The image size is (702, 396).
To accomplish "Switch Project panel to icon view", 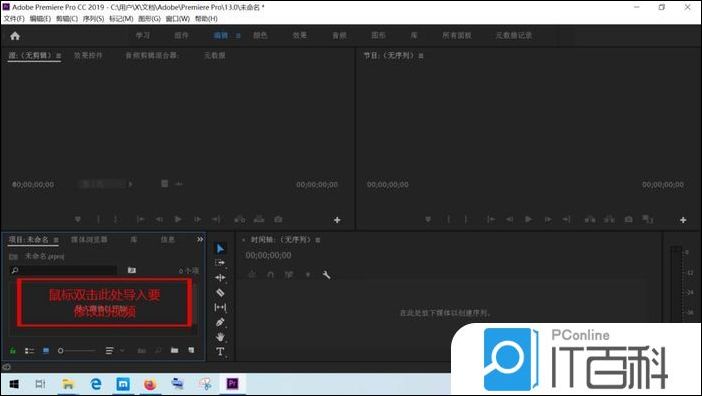I will (45, 350).
